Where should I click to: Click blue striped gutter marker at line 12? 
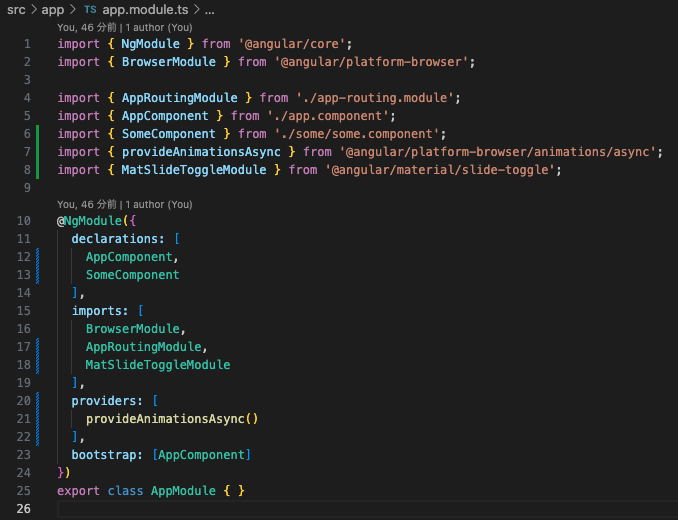(x=38, y=256)
